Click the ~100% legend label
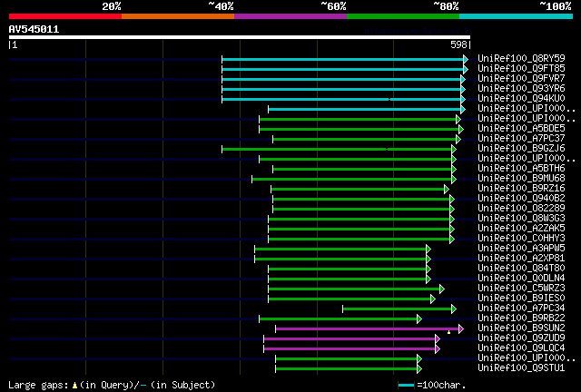The image size is (581, 392). click(x=556, y=6)
